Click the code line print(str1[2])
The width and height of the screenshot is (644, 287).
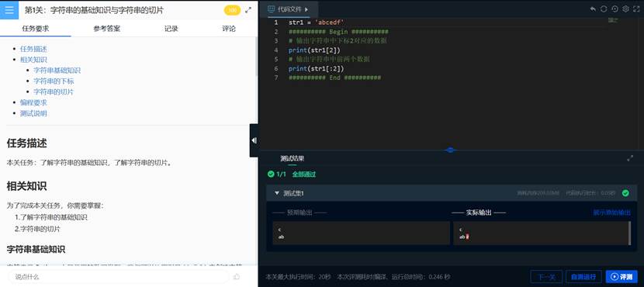click(314, 50)
